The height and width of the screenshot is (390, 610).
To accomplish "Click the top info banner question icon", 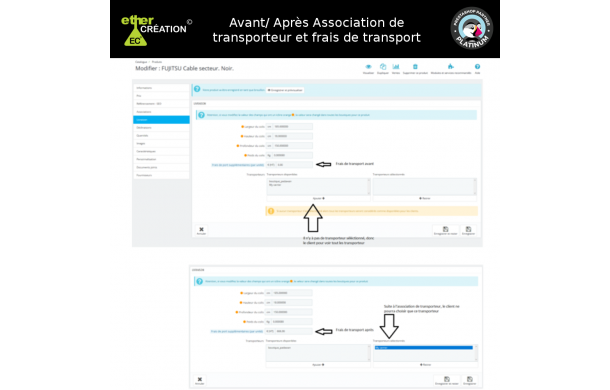I will coord(197,89).
